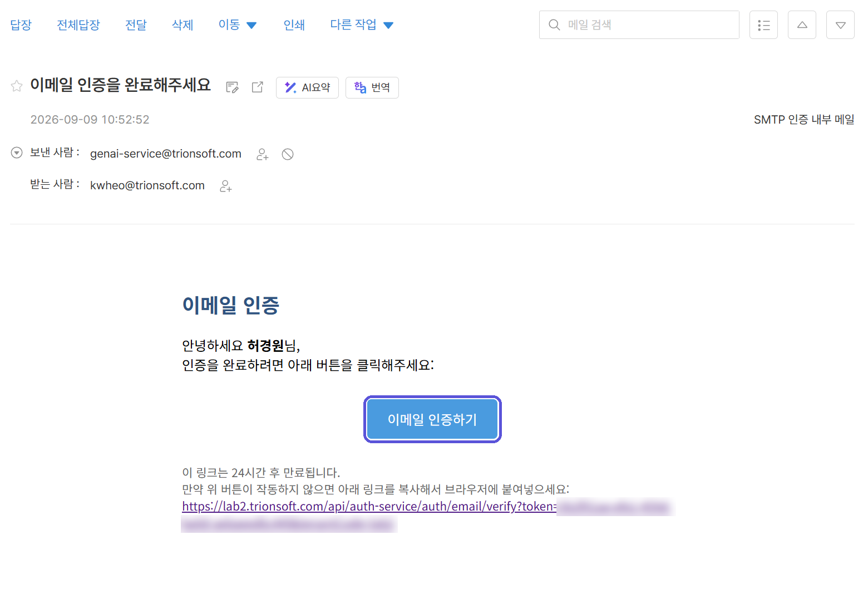Image resolution: width=868 pixels, height=608 pixels.
Task: Add sender genai-service@trionsoft.com to contacts
Action: (263, 154)
